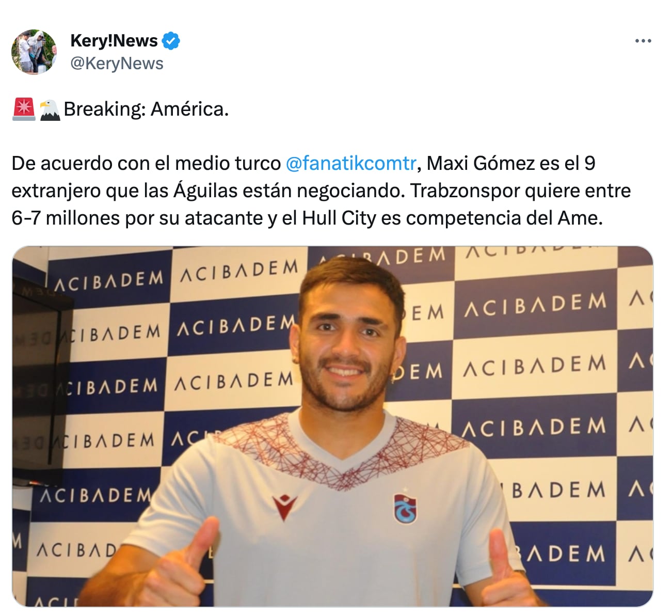Click the red Macron logo on the shirt
Screen dimensions: 672x616
pos(284,507)
